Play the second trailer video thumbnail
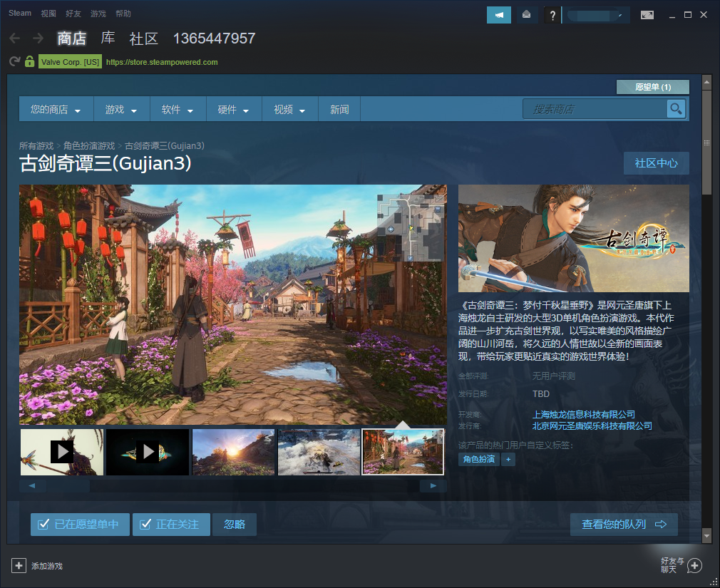Image resolution: width=720 pixels, height=588 pixels. (x=148, y=452)
